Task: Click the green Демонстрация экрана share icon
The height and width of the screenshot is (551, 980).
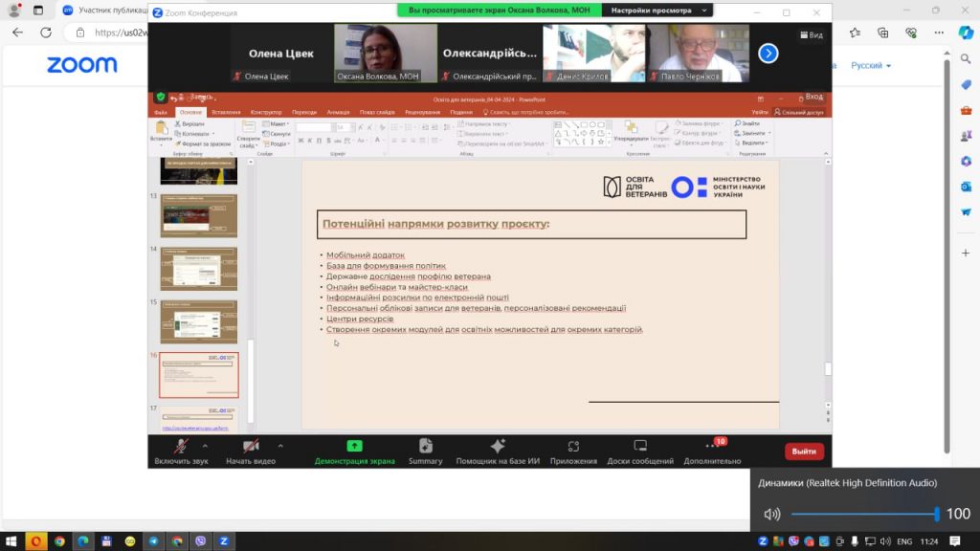Action: tap(354, 446)
